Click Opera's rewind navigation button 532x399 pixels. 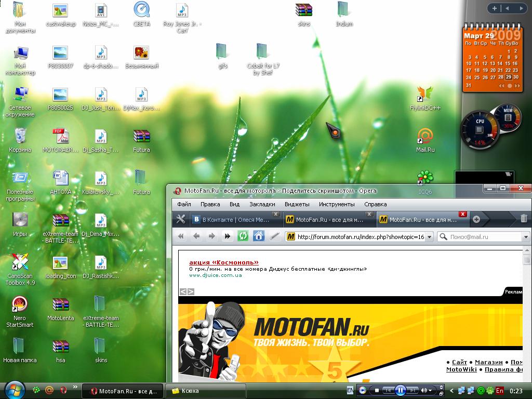[181, 236]
